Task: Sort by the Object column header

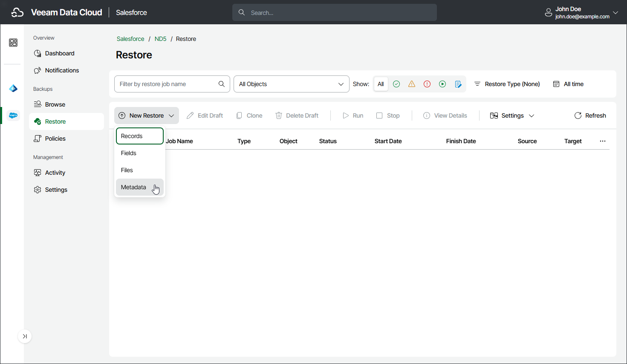Action: [289, 141]
